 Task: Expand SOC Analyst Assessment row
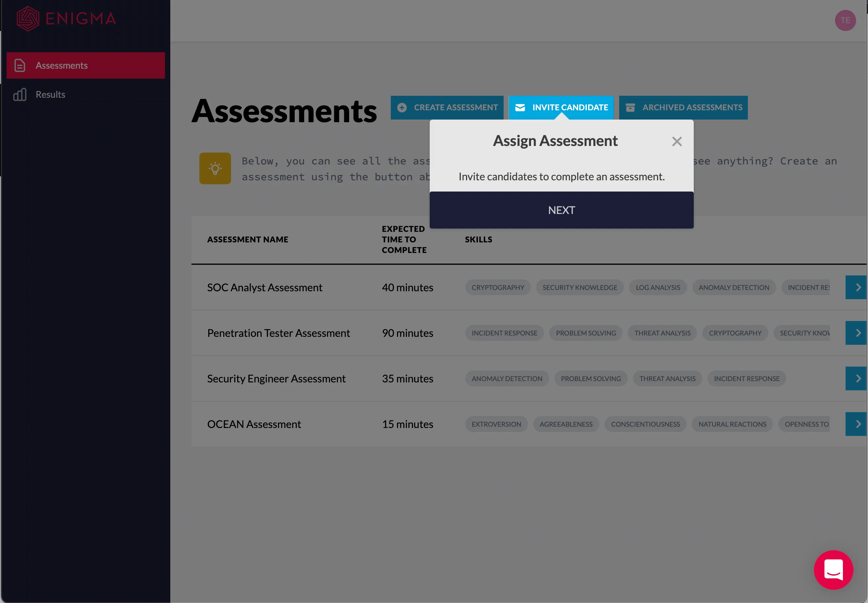point(857,287)
